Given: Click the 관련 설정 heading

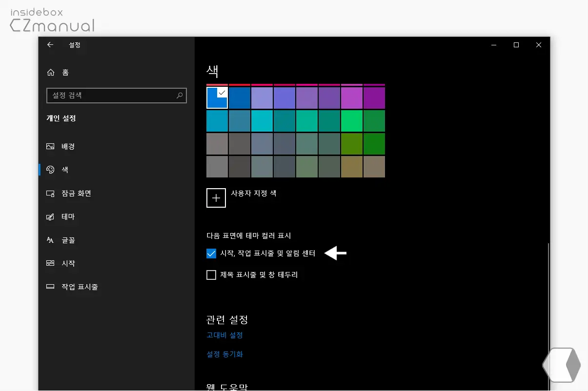Looking at the screenshot, I should 227,320.
